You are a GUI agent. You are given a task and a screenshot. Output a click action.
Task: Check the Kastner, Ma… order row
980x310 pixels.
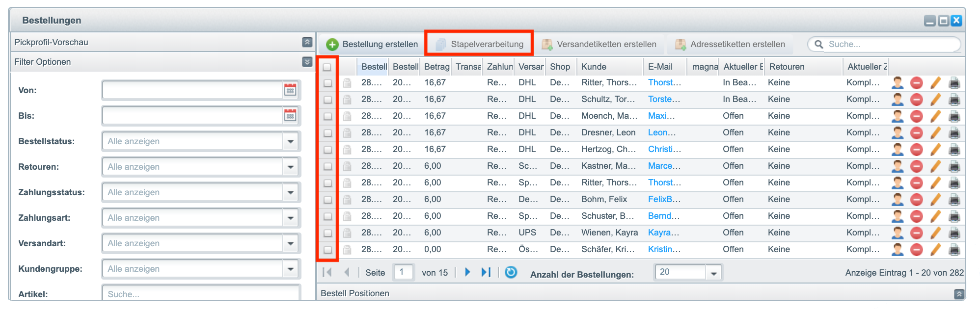coord(327,167)
